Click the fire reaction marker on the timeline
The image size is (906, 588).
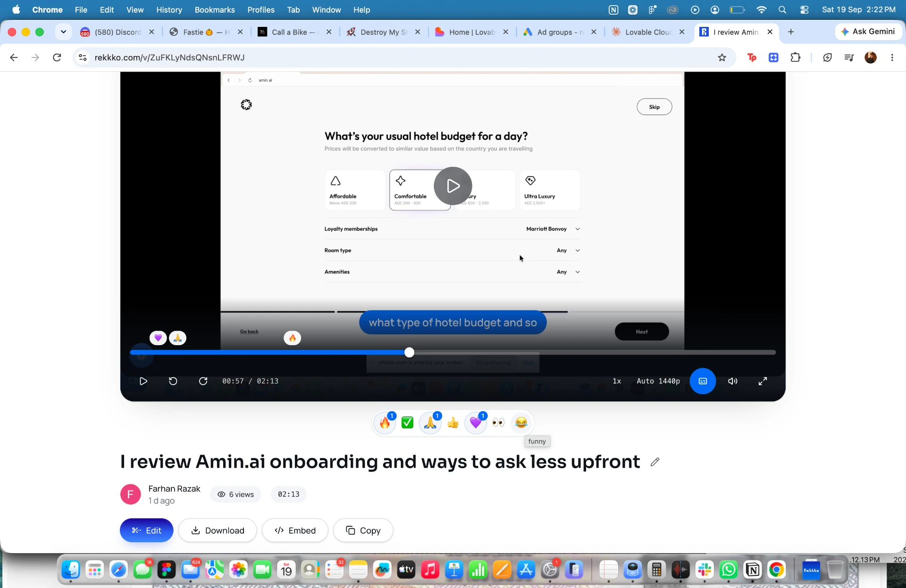pyautogui.click(x=293, y=338)
